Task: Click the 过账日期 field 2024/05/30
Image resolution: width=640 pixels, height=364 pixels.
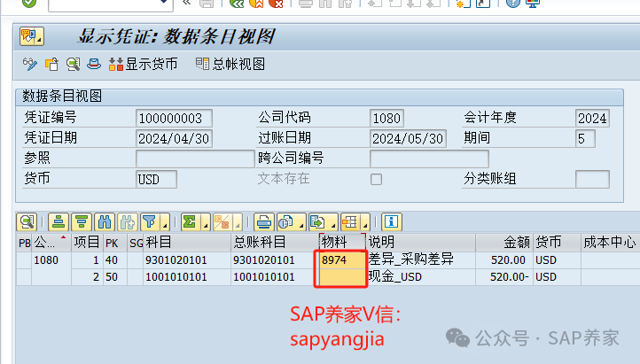Action: pos(408,138)
